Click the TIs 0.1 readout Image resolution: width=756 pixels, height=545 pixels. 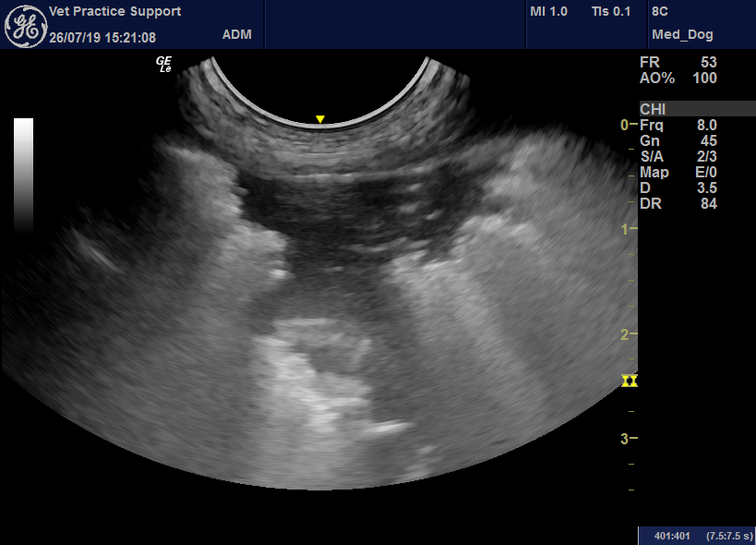(611, 12)
